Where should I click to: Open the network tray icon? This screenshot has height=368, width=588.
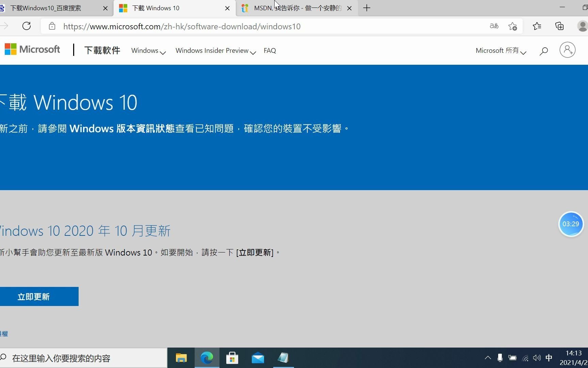(525, 358)
